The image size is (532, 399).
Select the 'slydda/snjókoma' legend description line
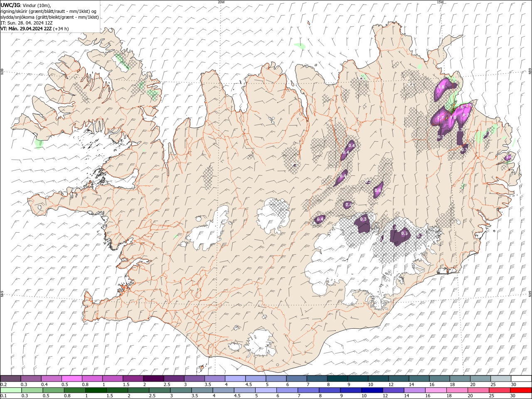(50, 17)
